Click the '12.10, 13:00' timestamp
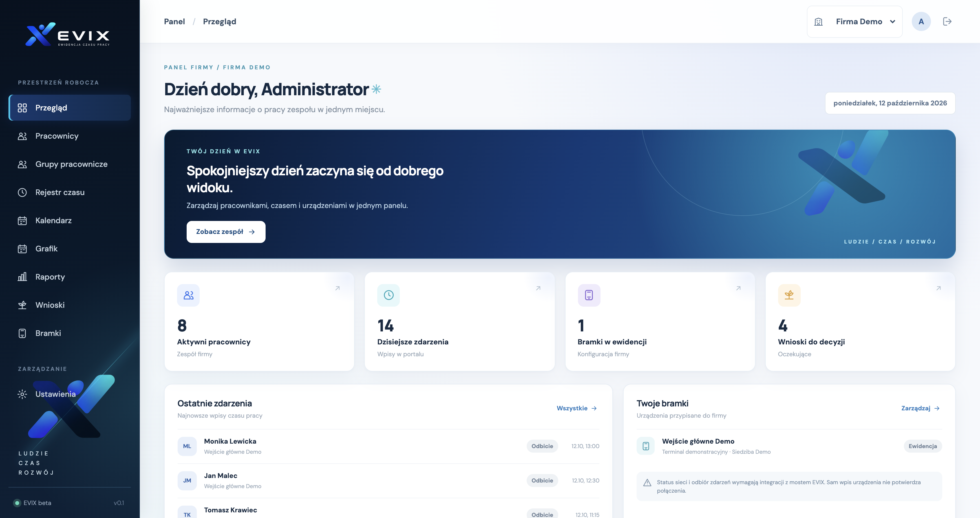 click(x=585, y=446)
